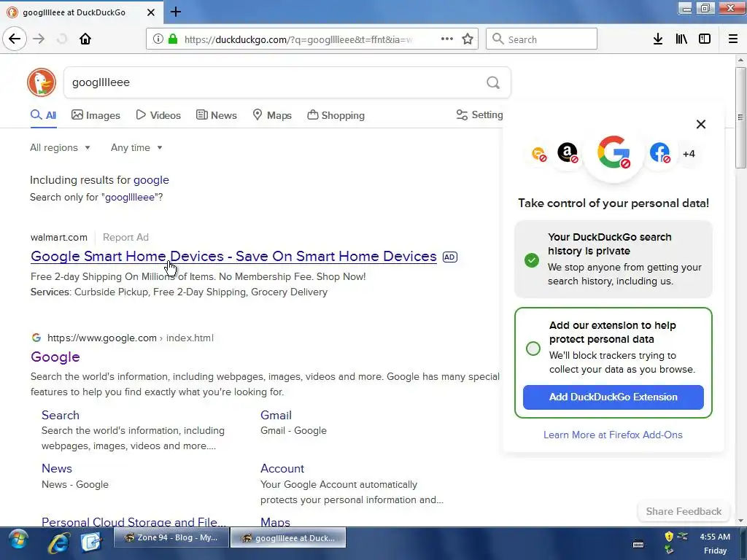Click the +4 more trackers badge
Viewport: 747px width, 560px height.
tap(689, 154)
